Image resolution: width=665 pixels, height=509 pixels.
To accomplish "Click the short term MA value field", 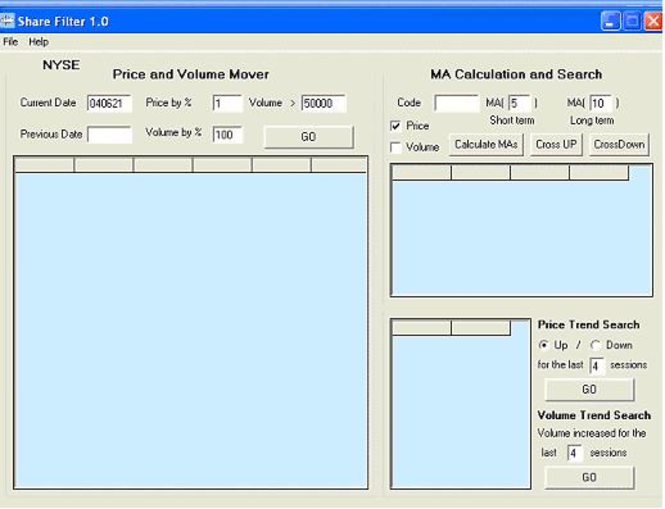I will click(520, 103).
